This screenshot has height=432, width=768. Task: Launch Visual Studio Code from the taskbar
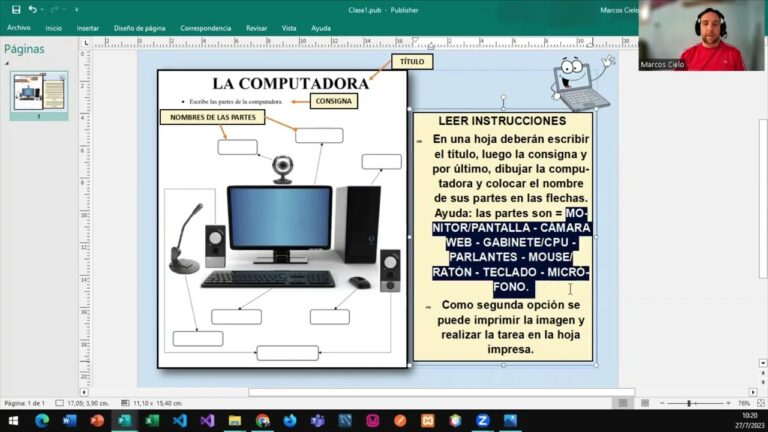180,420
